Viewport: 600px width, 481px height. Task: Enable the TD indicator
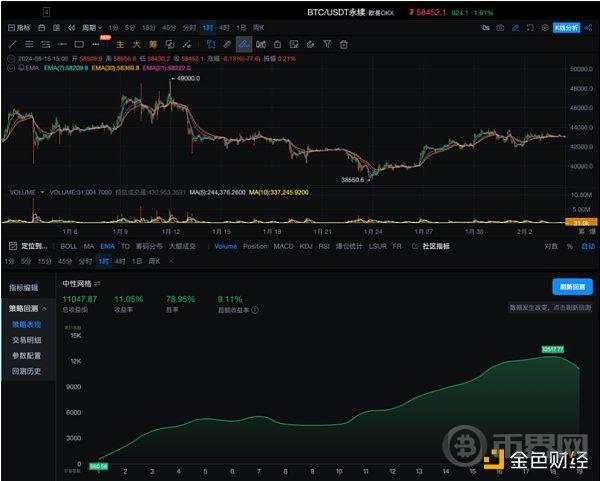point(125,246)
